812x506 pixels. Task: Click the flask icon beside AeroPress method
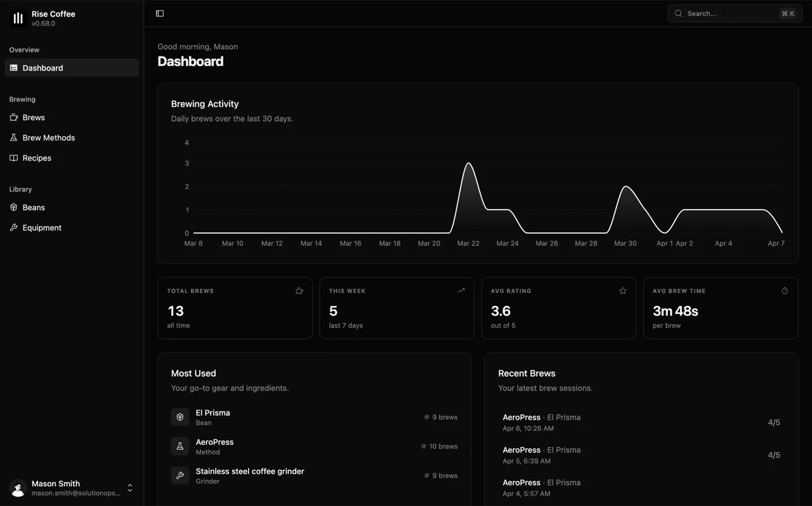(x=180, y=446)
